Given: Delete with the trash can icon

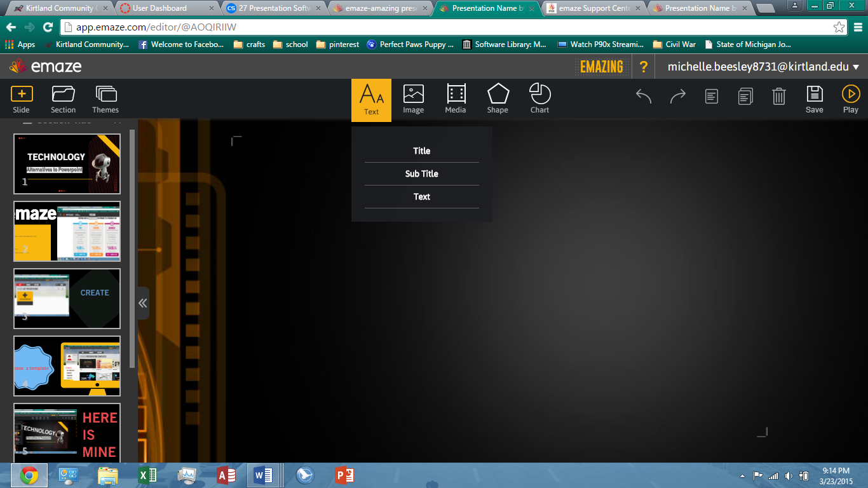Looking at the screenshot, I should click(x=779, y=97).
